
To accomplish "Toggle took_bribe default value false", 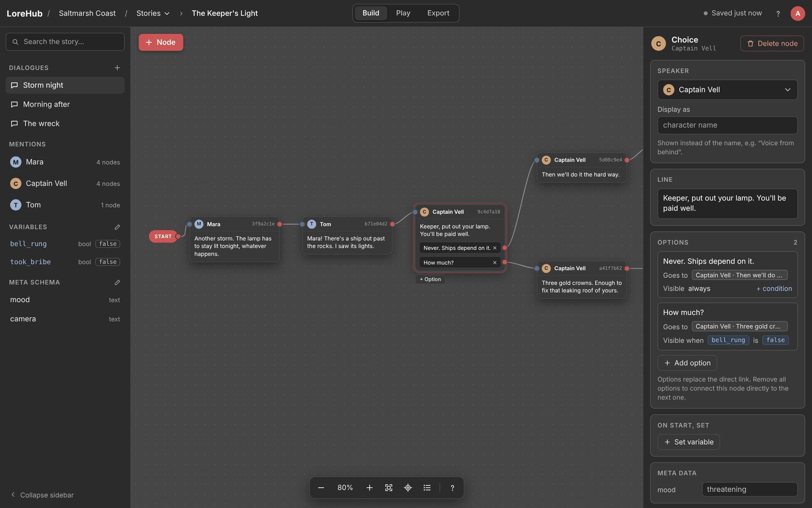I will point(108,262).
